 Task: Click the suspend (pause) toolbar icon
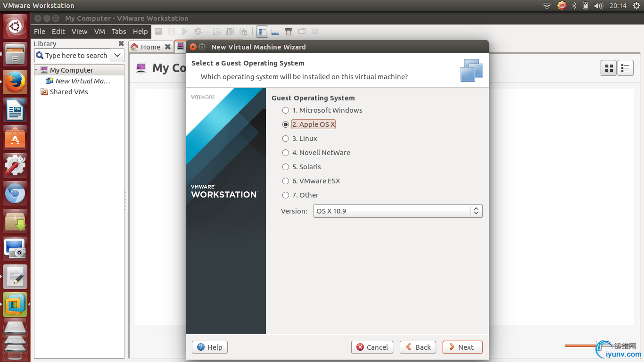[172, 32]
